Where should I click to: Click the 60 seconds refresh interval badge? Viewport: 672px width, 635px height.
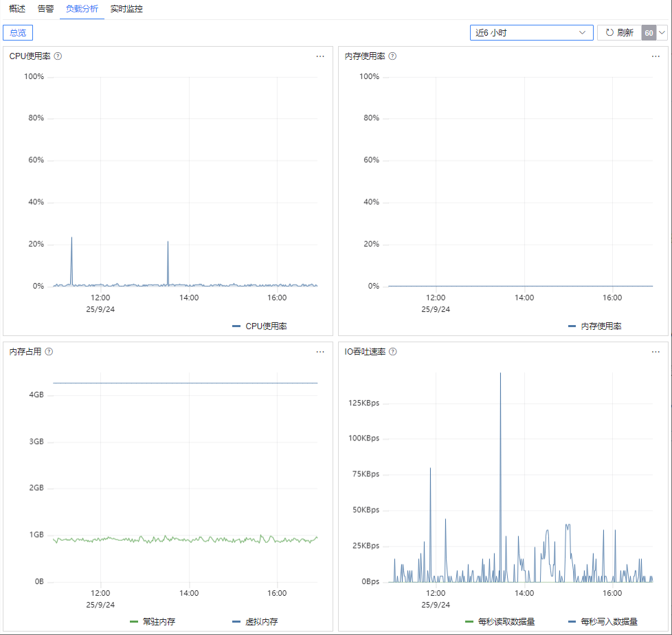[x=649, y=32]
